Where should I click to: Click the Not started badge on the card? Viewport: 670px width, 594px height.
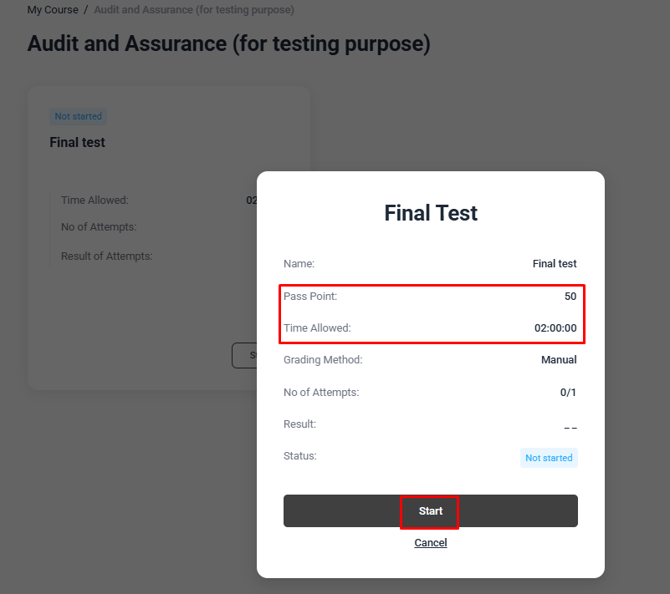(x=78, y=116)
